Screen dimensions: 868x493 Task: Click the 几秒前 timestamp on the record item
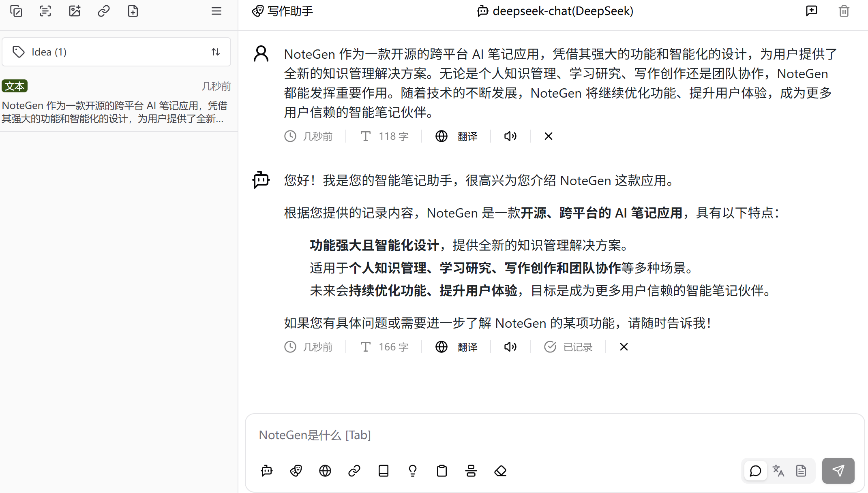pos(216,86)
